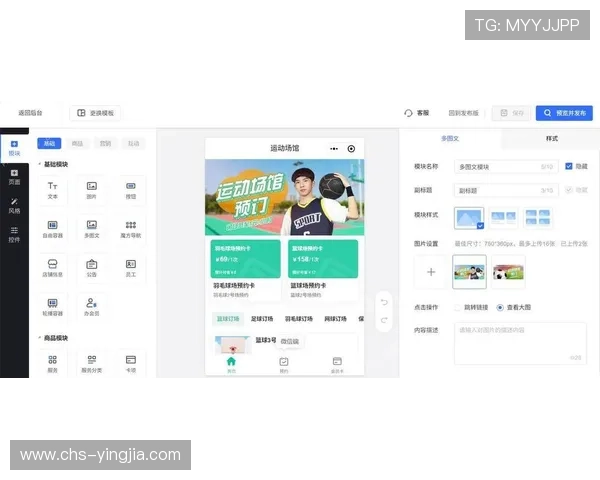
Task: Select the basketball player image thumbnail
Action: pos(470,272)
